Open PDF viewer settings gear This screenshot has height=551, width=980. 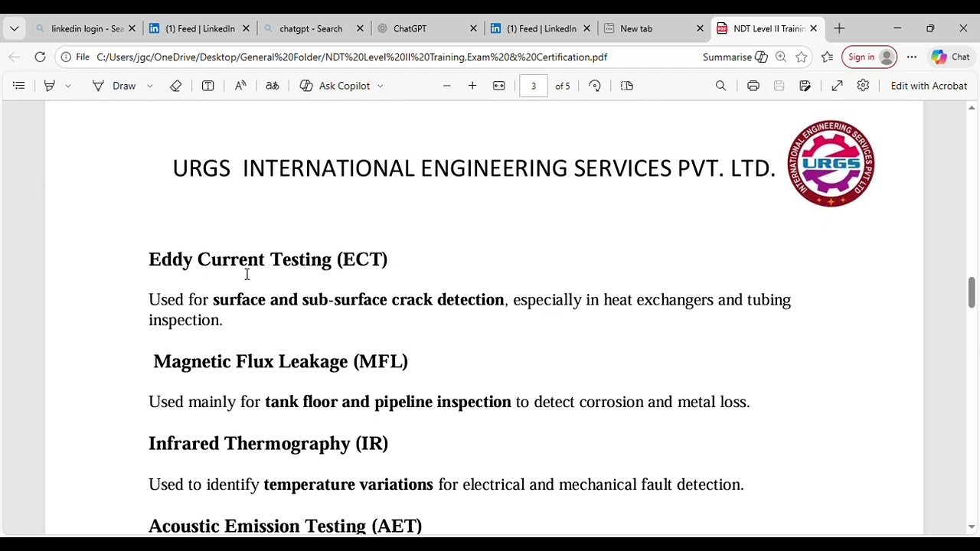point(863,86)
